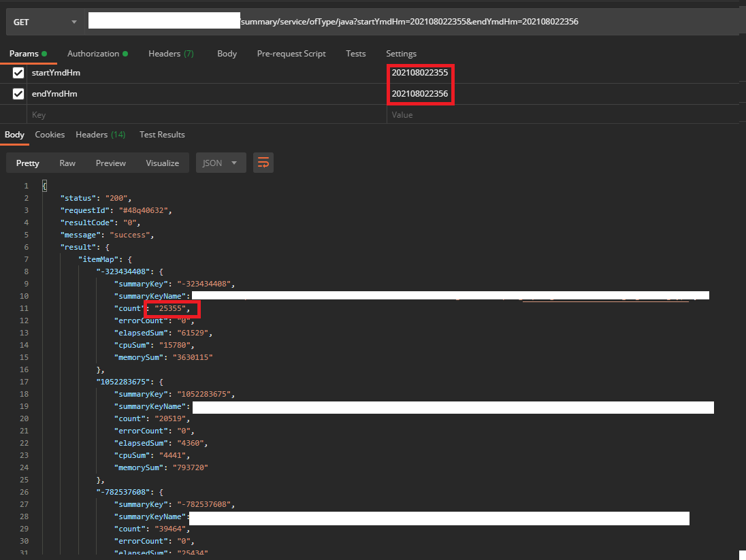This screenshot has height=560, width=746.
Task: Click the empty Value parameter field
Action: (x=564, y=115)
